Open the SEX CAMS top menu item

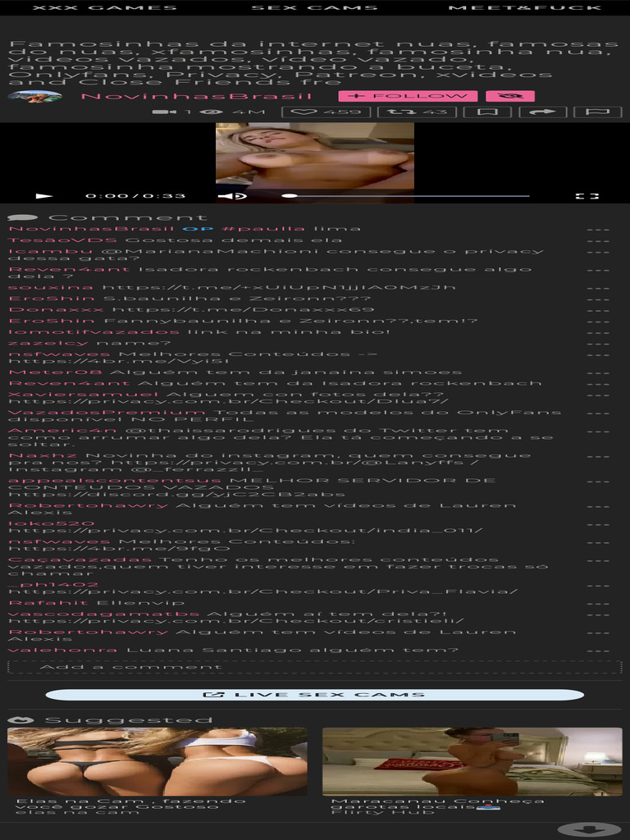[x=315, y=7]
